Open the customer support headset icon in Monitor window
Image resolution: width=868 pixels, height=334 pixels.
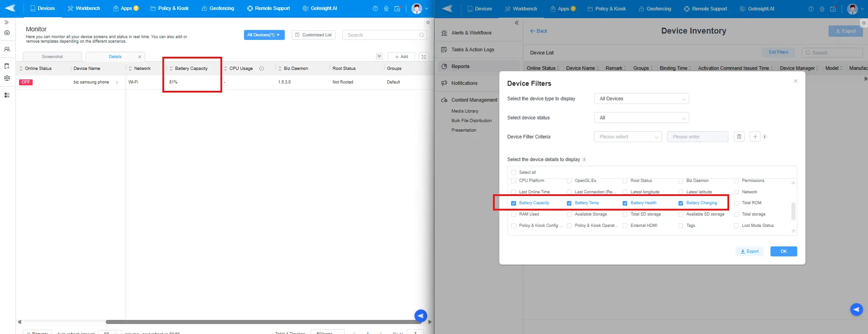(386, 9)
